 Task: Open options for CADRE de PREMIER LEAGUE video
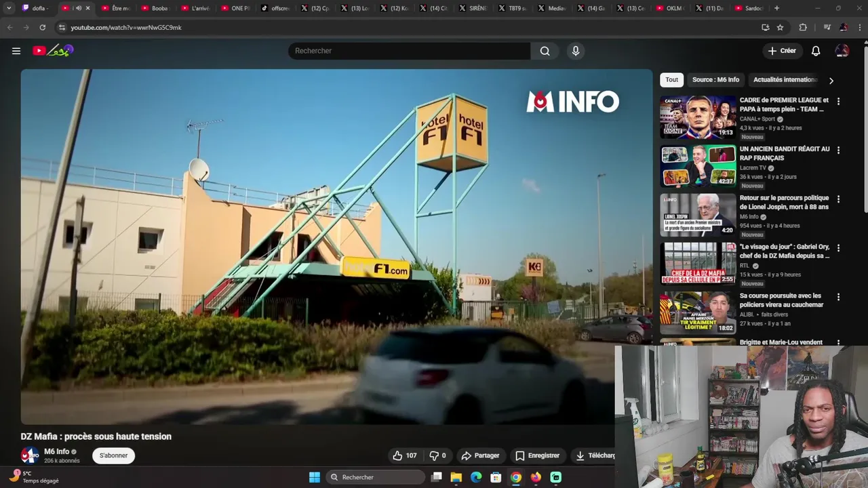838,101
